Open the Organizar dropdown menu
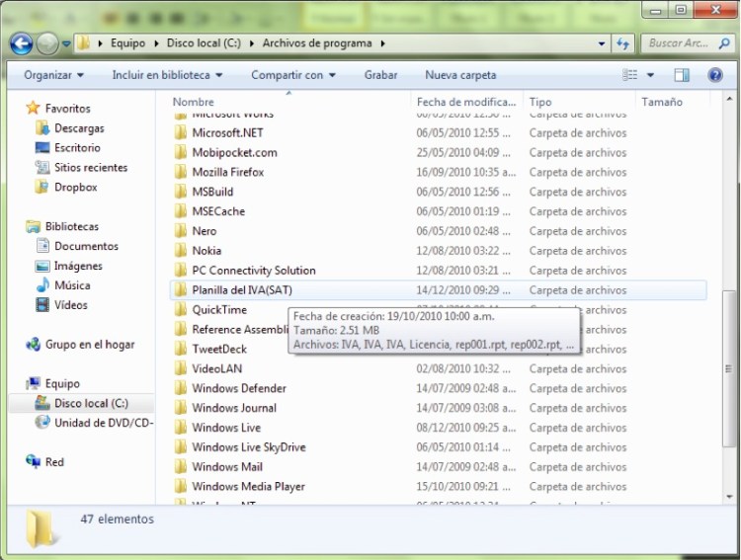The height and width of the screenshot is (560, 741). (53, 75)
